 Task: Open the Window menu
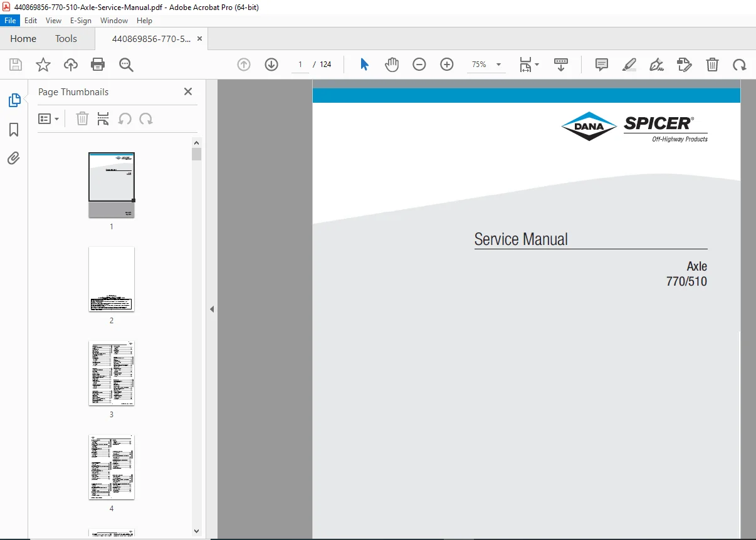point(114,21)
